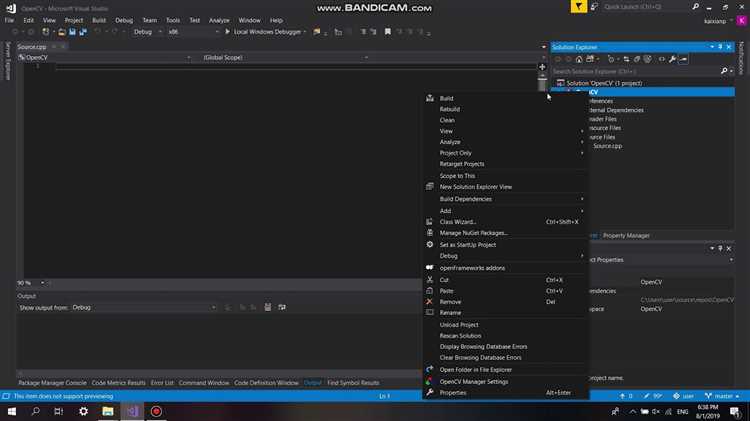Open the Debug configuration dropdown
Screen dimensions: 750x421
147,32
